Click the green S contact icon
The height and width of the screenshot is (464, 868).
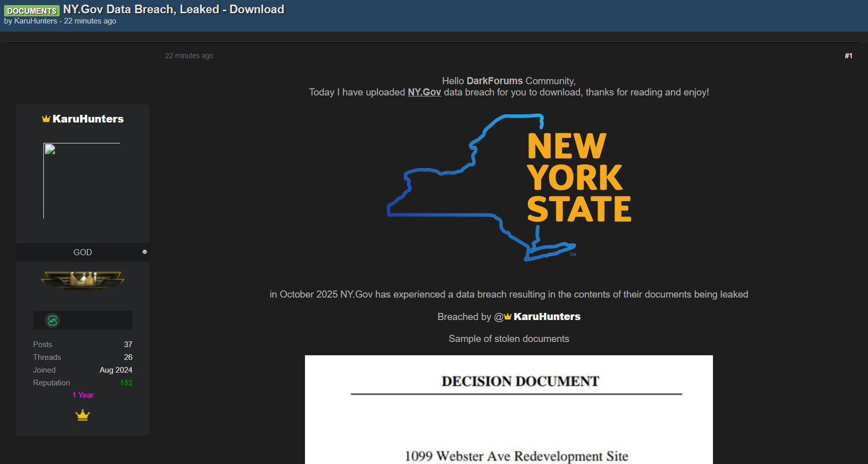(53, 321)
